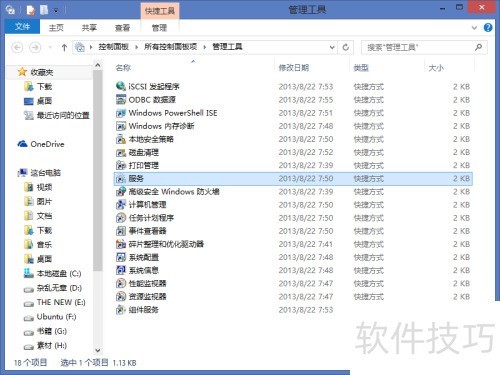
Task: Switch to the 管理 ribbon tab
Action: coord(159,28)
